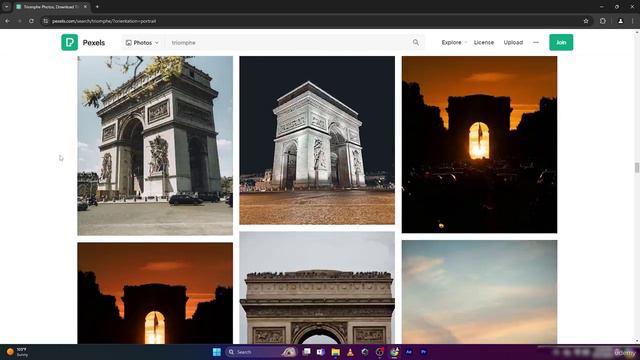
Task: Go forward with the browser forward arrow
Action: coord(19,21)
